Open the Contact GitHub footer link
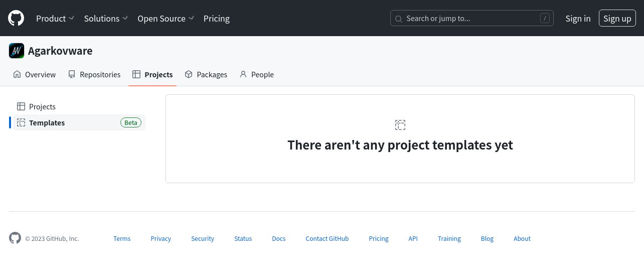Screen dimensions: 644x270 (327, 238)
